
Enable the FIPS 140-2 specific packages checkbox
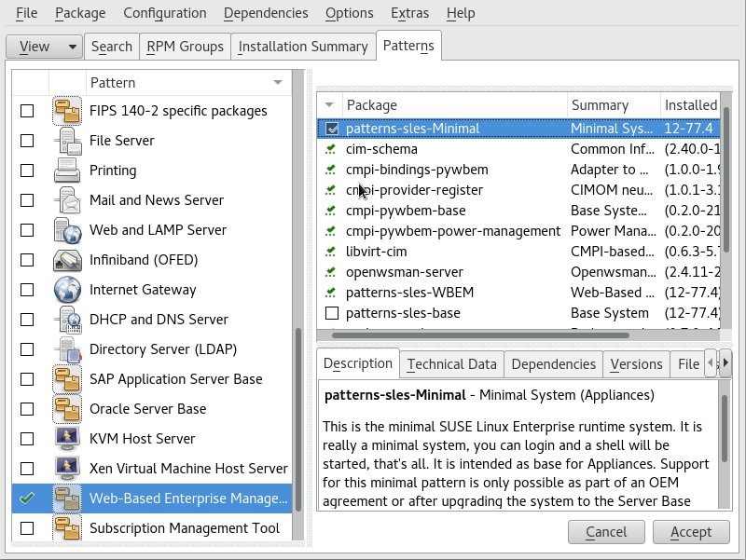tap(27, 111)
